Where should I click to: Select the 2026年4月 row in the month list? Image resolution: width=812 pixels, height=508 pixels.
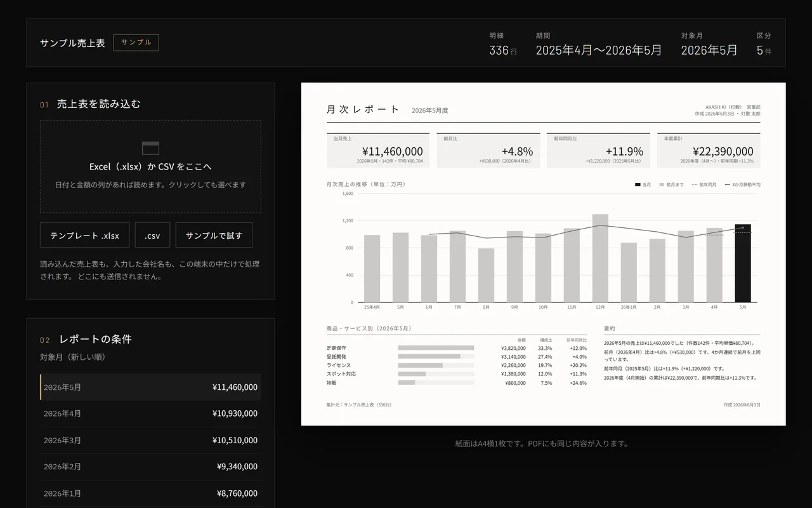tap(150, 413)
